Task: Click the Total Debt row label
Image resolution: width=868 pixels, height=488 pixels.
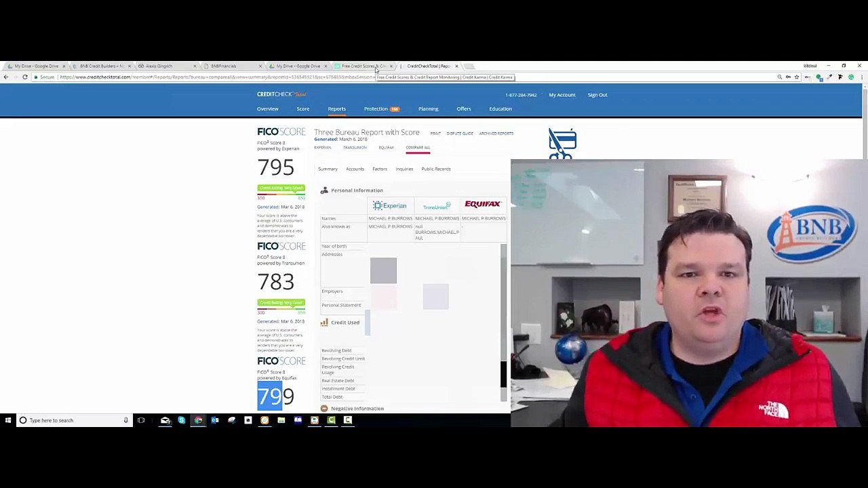Action: (332, 396)
